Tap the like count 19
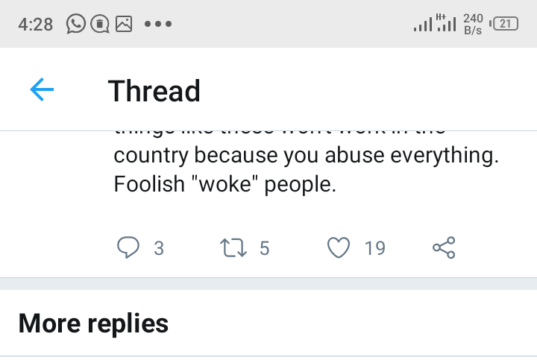 coord(375,248)
